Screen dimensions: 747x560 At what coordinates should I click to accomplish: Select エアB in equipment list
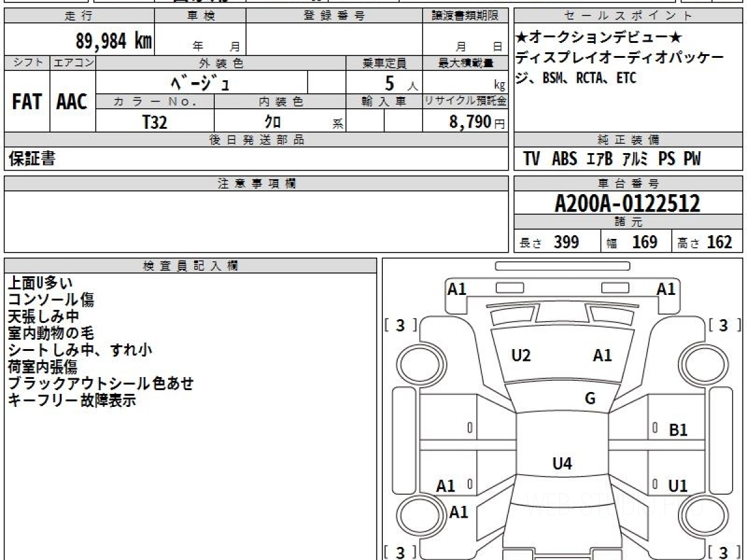(x=600, y=159)
